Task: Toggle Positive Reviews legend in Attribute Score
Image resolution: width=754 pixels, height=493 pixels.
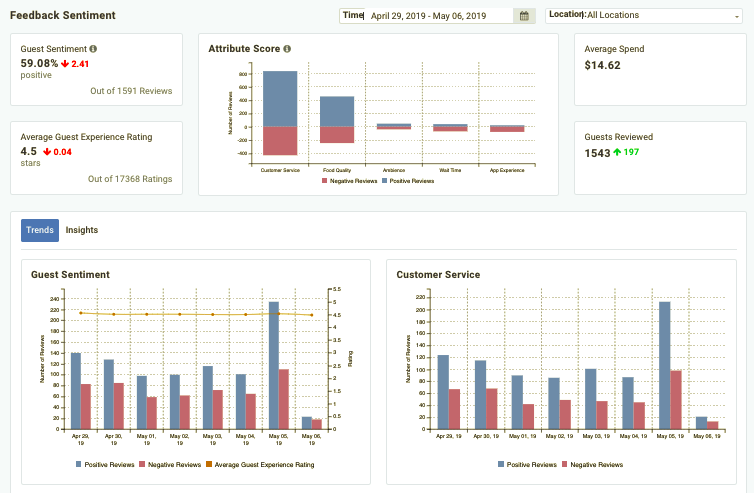Action: [x=408, y=181]
